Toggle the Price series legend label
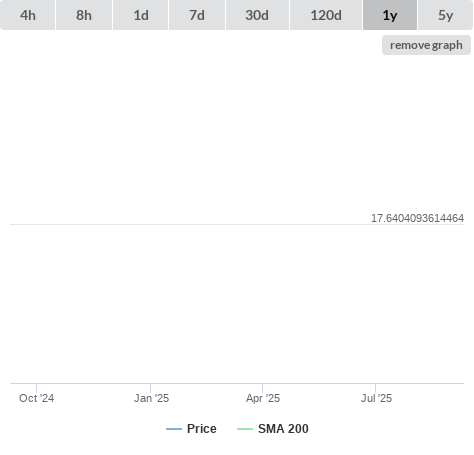The image size is (474, 455). (202, 429)
